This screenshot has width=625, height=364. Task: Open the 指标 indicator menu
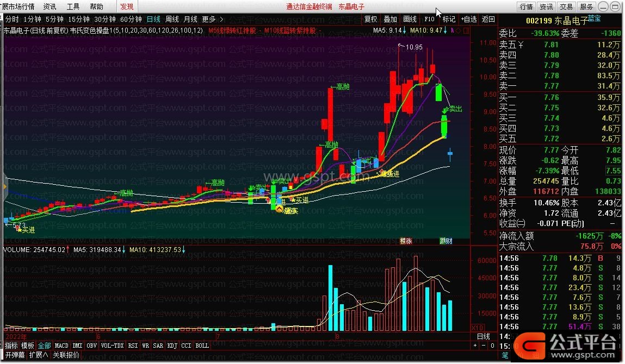click(11, 346)
